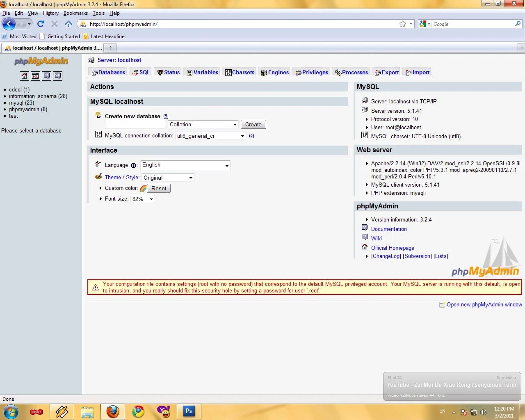Open the Export tab
This screenshot has width=525, height=420.
coord(387,73)
